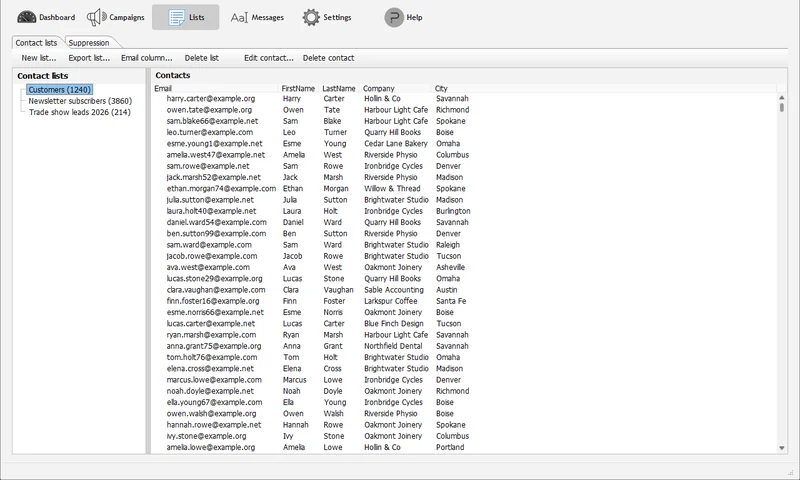This screenshot has width=800, height=480.
Task: Select contact noah.doyle@example.net
Action: 210,390
